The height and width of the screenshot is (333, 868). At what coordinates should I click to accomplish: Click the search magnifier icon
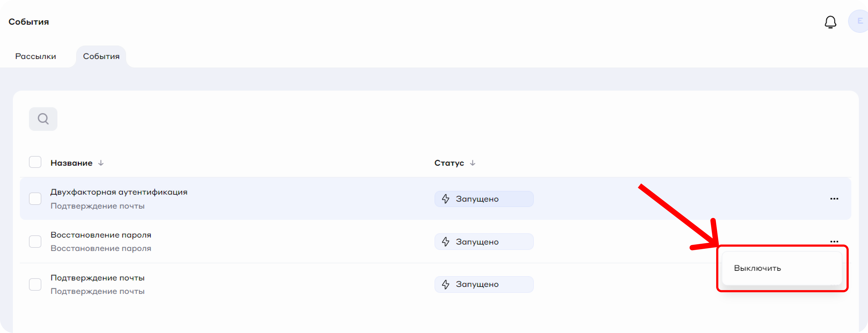(43, 119)
